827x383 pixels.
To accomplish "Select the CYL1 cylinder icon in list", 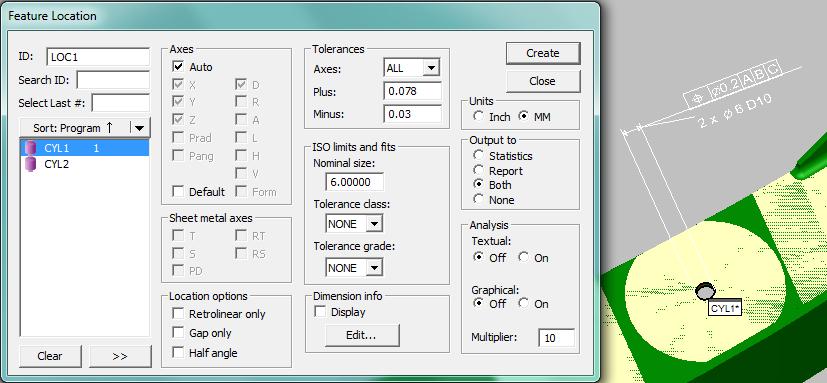I will 31,148.
